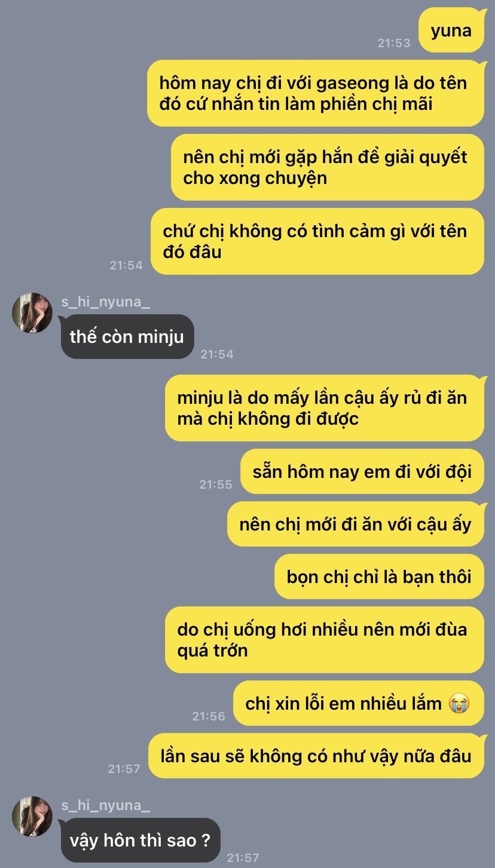Tap the message "nên chị mới đi ăn với cậu ấy"
The height and width of the screenshot is (868, 495).
pos(356,524)
